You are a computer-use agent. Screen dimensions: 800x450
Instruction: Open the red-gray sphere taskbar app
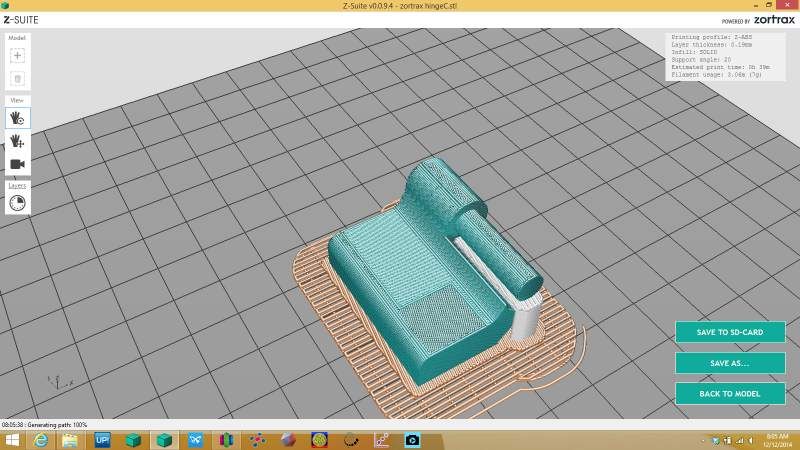(288, 440)
